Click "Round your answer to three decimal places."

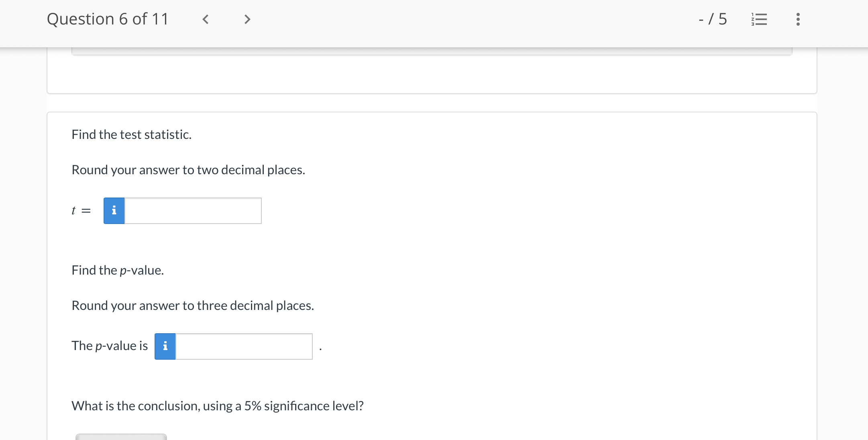point(192,306)
